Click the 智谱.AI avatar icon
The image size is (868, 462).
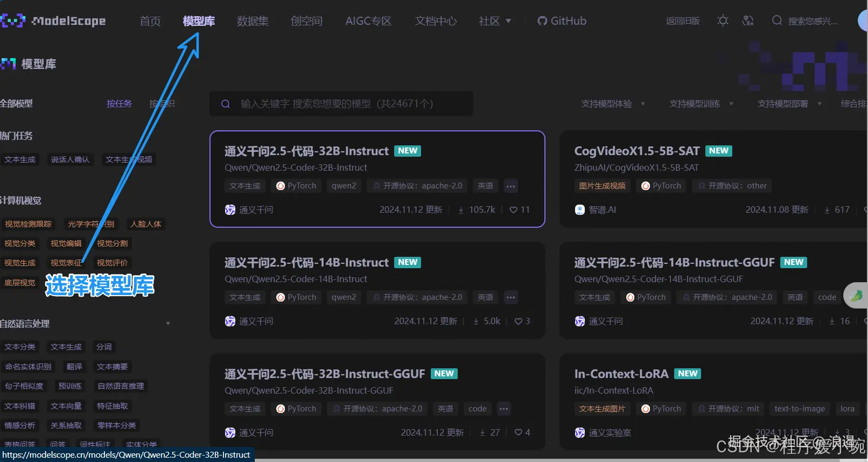tap(579, 210)
